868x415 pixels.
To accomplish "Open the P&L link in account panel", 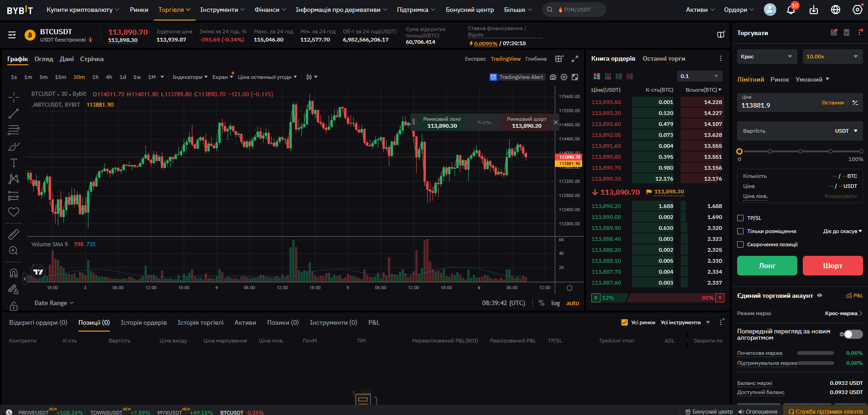I will [x=854, y=296].
